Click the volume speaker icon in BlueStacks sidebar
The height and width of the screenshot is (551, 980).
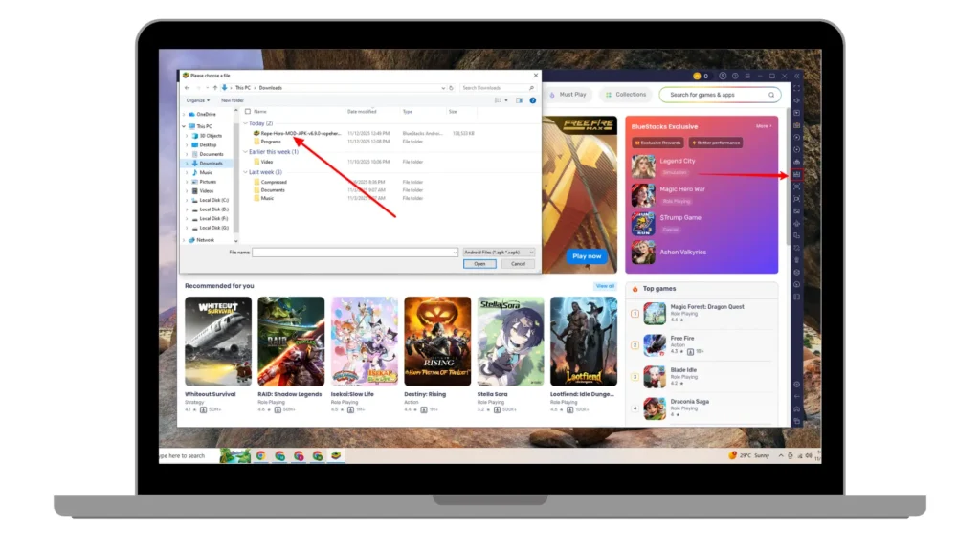coord(796,100)
